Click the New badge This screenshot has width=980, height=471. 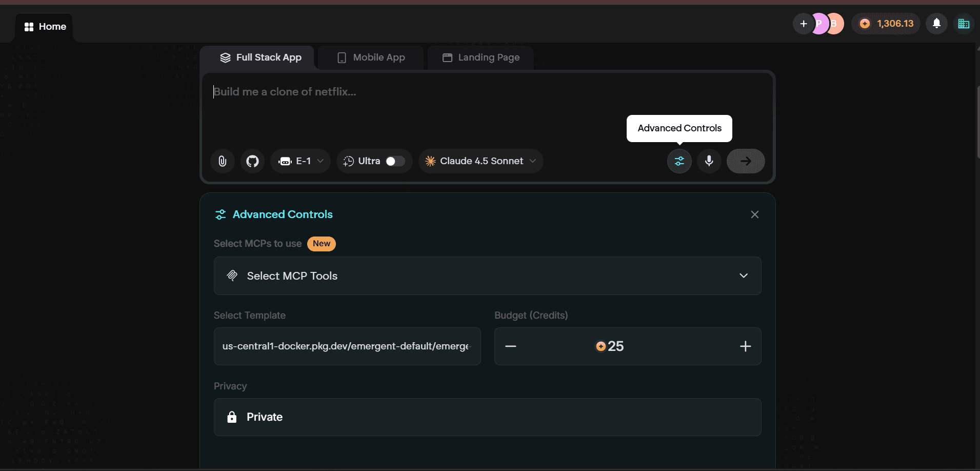pos(322,244)
